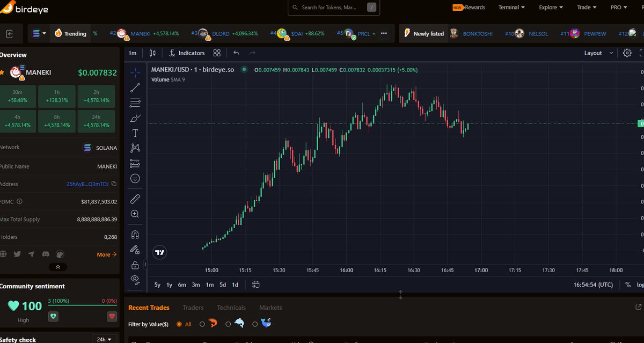The height and width of the screenshot is (343, 644).
Task: Select the trend line drawing tool
Action: (x=135, y=88)
